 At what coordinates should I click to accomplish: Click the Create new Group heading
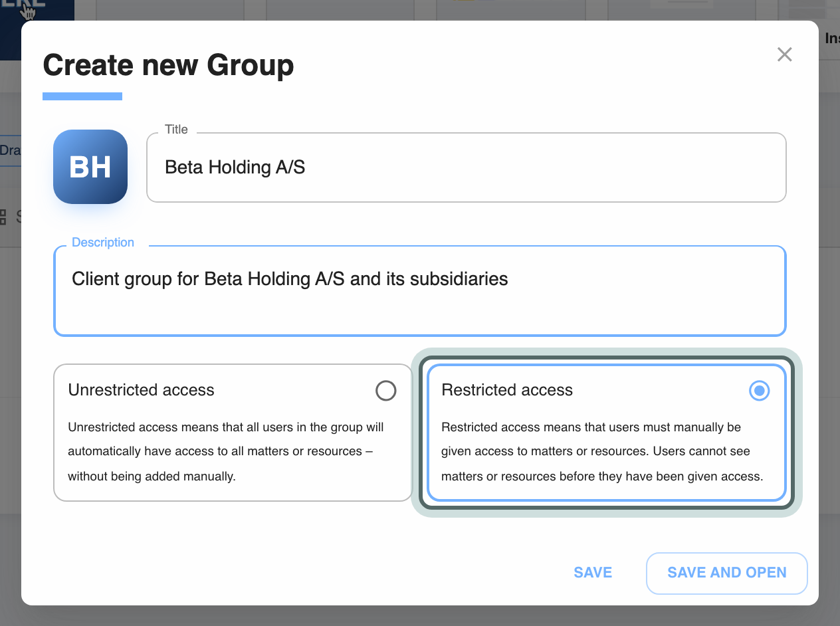(x=168, y=65)
